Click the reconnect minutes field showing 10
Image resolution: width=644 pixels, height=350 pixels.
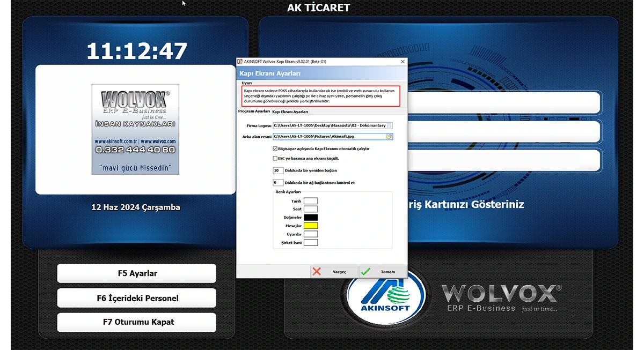pyautogui.click(x=278, y=170)
